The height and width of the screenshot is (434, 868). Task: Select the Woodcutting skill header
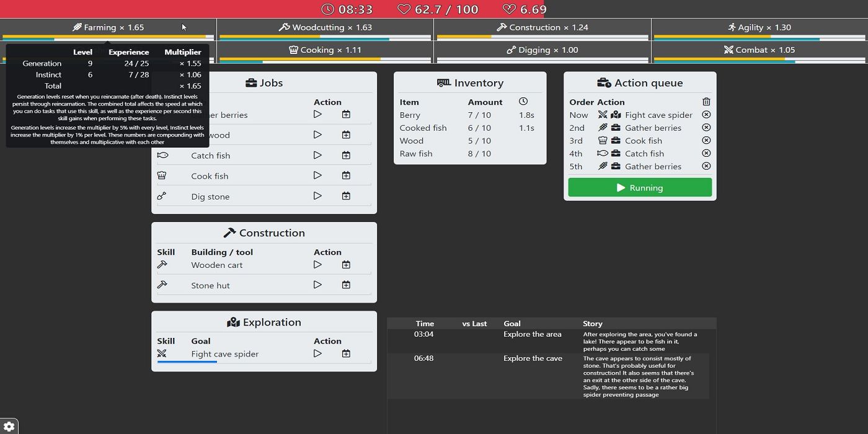coord(325,27)
